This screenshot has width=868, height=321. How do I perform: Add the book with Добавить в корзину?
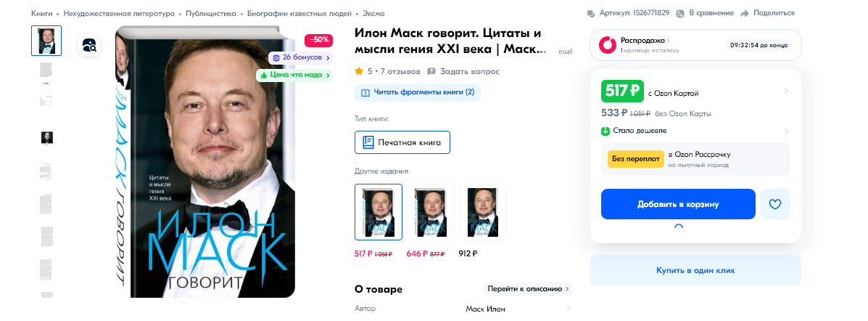[x=678, y=204]
